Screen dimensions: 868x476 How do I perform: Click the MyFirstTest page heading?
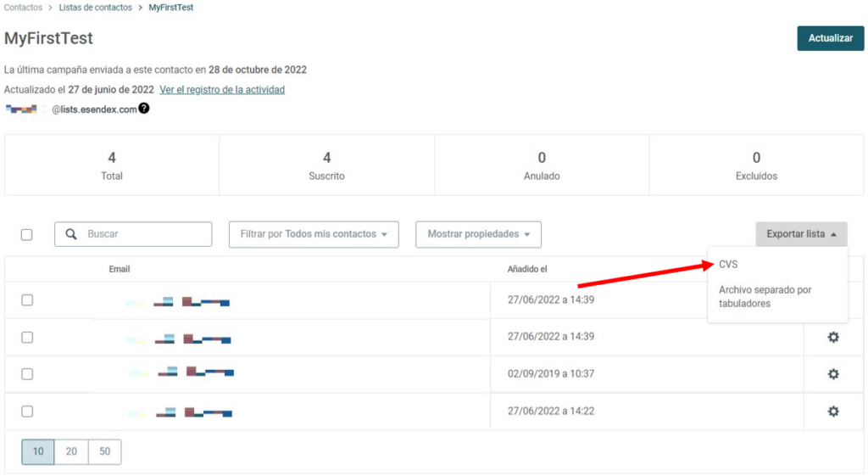(48, 38)
